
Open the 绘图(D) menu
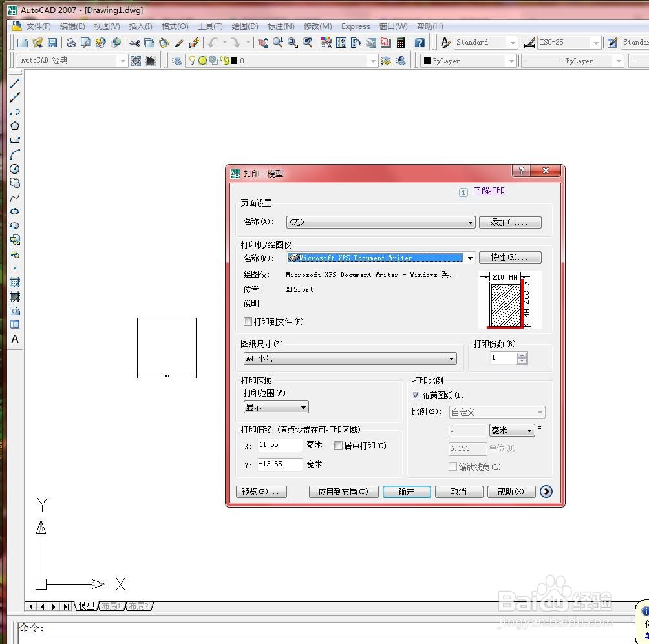coord(245,26)
